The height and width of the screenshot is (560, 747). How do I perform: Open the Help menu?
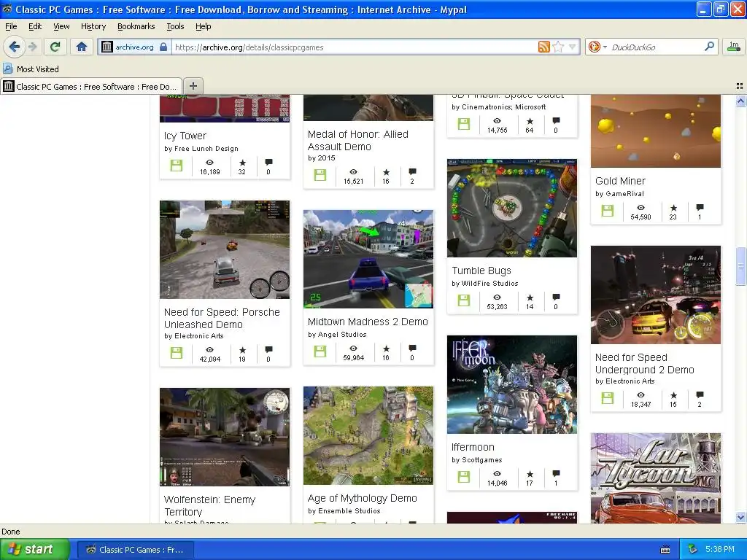(204, 26)
